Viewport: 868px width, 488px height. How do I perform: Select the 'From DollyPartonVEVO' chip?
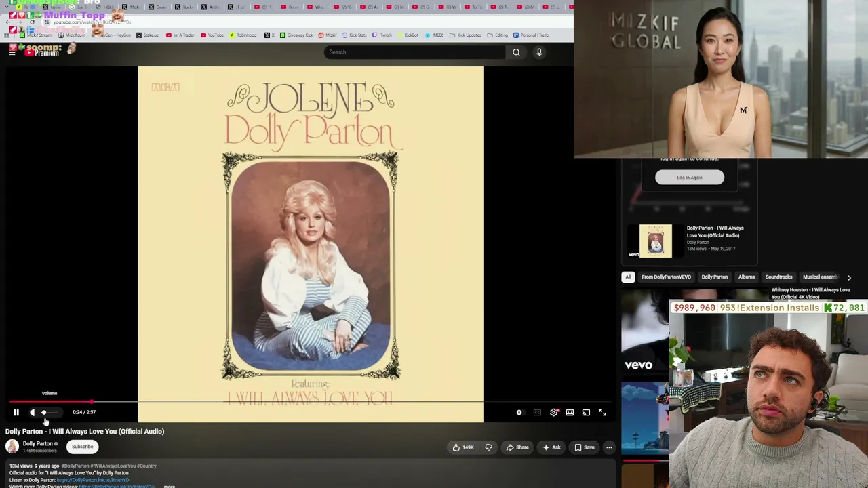pyautogui.click(x=666, y=277)
